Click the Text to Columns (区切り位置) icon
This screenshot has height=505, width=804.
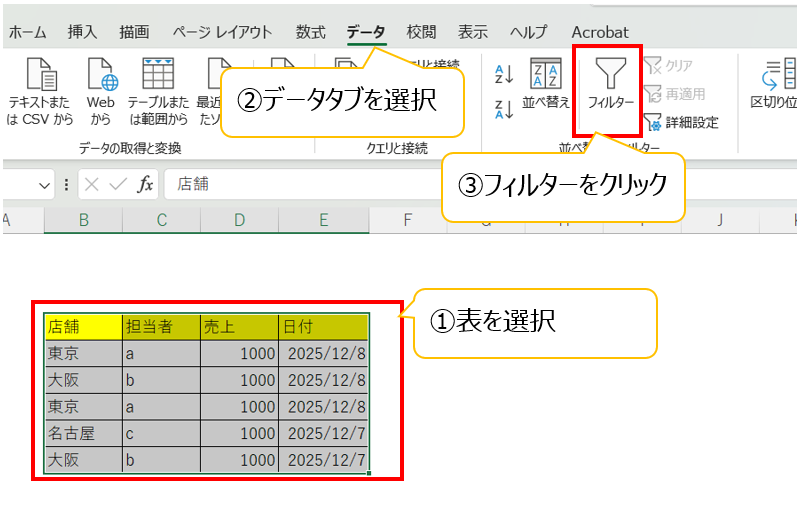(x=775, y=85)
